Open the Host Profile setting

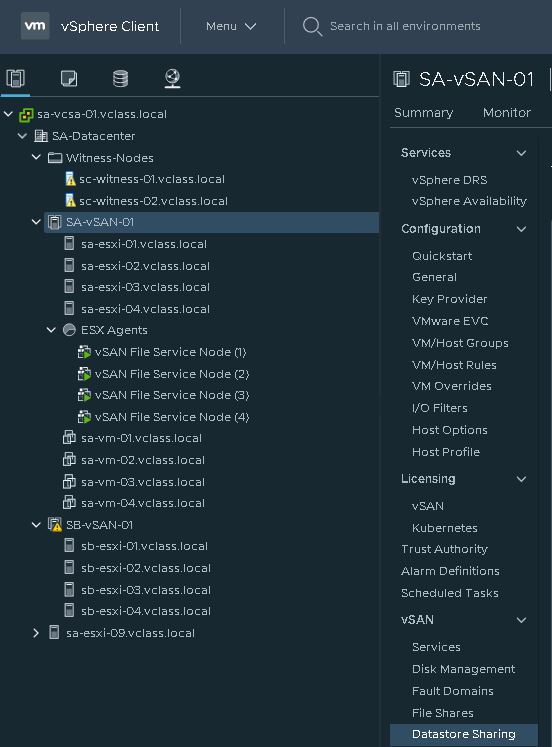446,452
